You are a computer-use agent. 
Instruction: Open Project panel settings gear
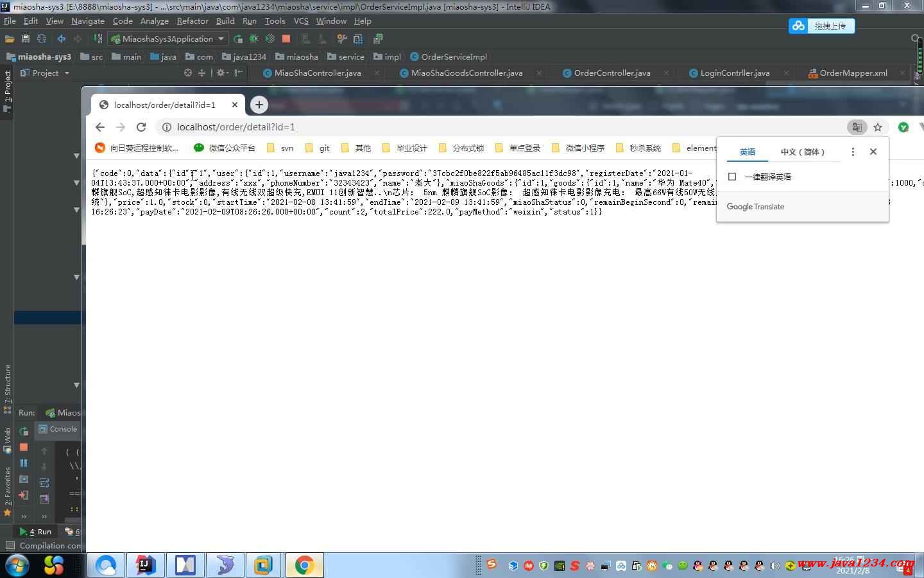pos(221,73)
